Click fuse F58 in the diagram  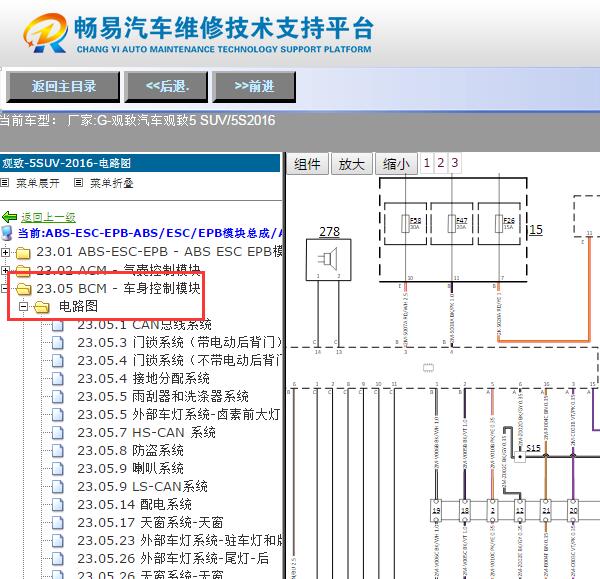[405, 224]
